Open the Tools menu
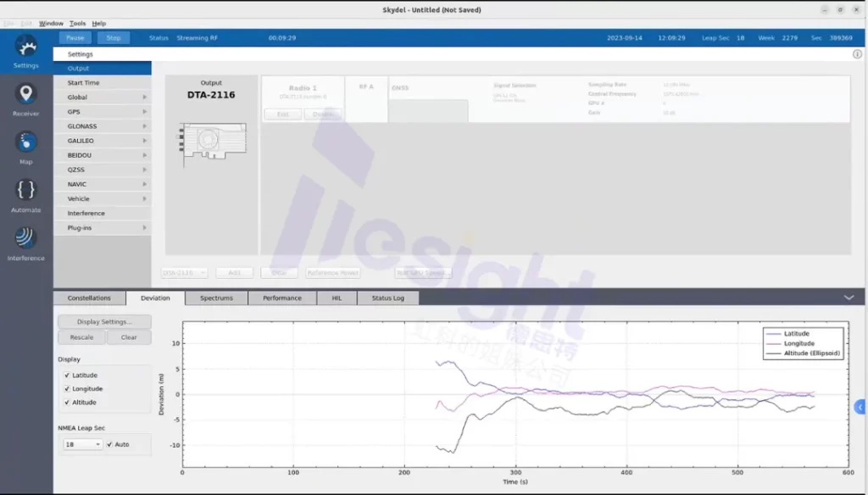Viewport: 868px width, 495px height. (78, 24)
